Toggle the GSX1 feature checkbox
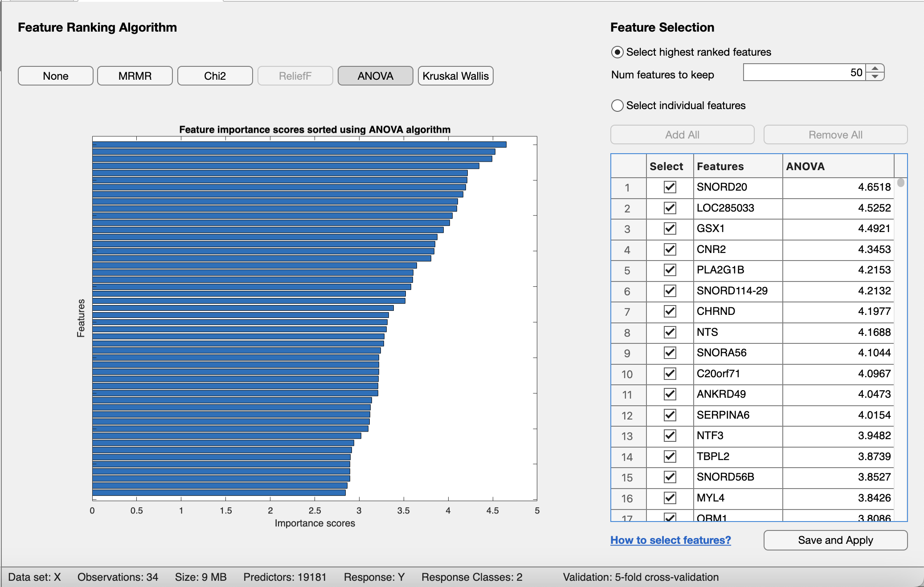Viewport: 924px width, 587px height. click(x=670, y=228)
